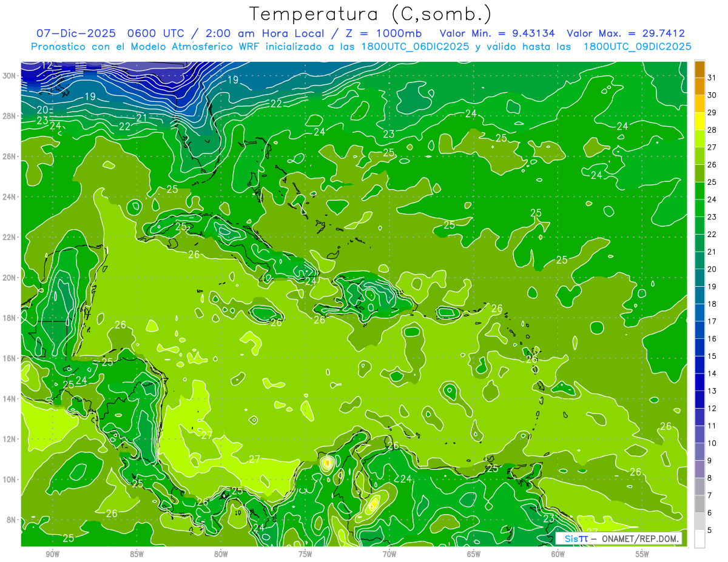
Task: Click the number 13 on the color scale
Action: (712, 391)
